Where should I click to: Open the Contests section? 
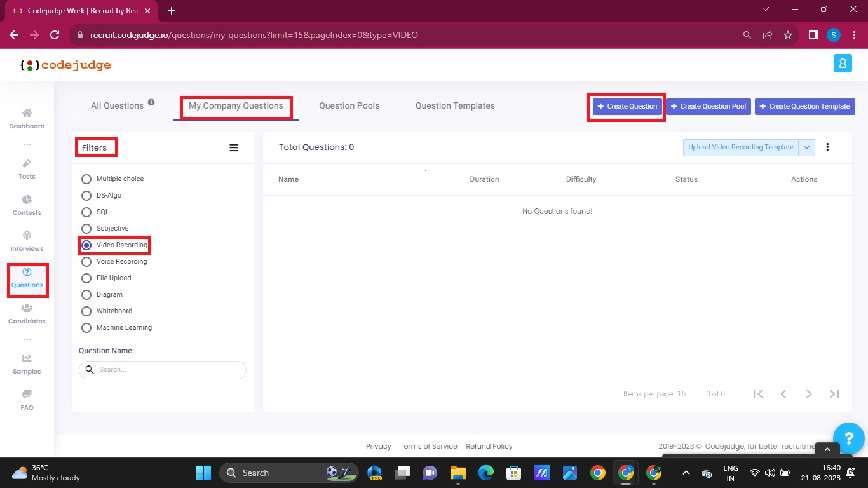[x=27, y=206]
